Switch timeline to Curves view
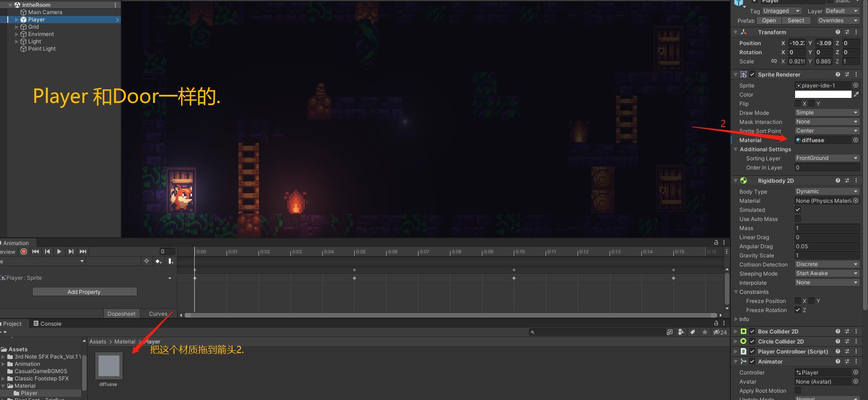The image size is (868, 400). (158, 313)
